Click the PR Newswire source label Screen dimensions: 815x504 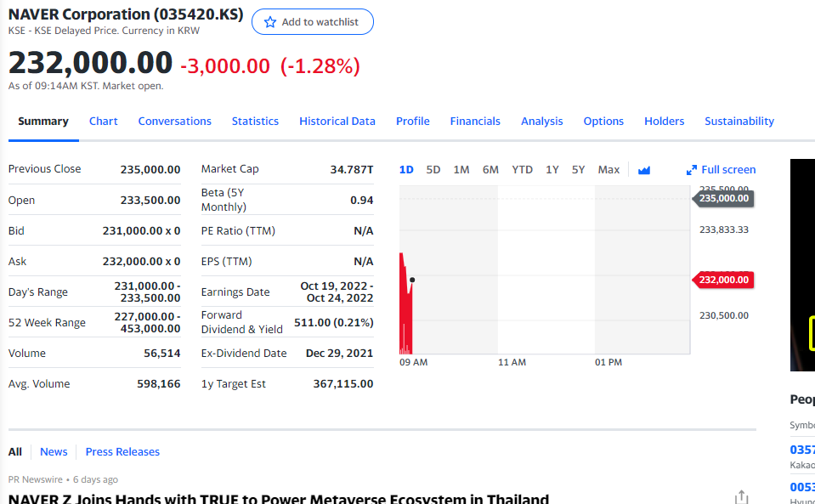coord(36,479)
